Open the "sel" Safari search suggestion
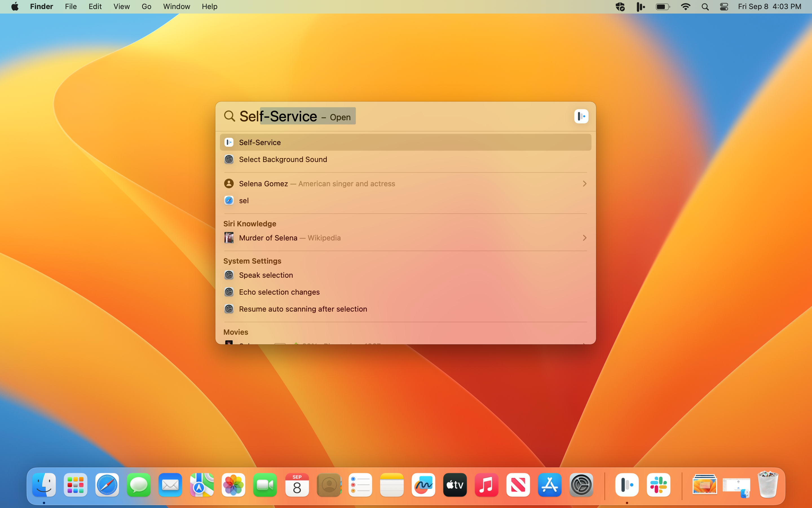812x508 pixels. [x=405, y=201]
